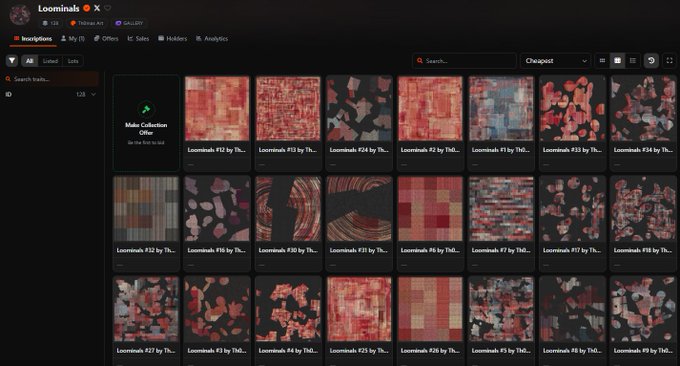
Task: Open Loominals #5 thumbnail
Action: pos(501,309)
